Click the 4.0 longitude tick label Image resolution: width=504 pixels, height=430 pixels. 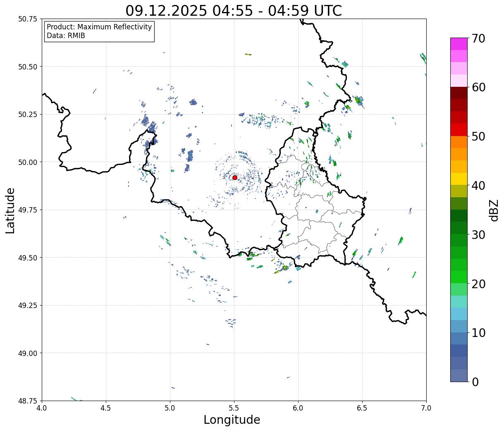pos(42,408)
